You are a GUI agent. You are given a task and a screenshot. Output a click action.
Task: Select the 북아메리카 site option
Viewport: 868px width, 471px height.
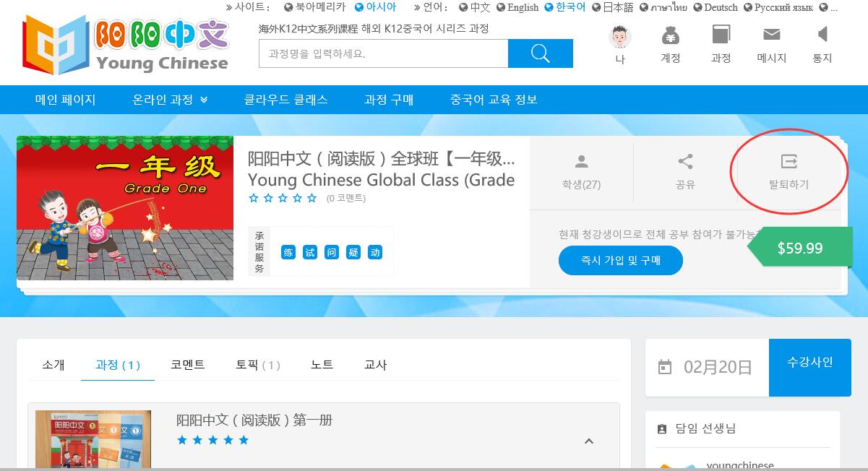(x=314, y=7)
